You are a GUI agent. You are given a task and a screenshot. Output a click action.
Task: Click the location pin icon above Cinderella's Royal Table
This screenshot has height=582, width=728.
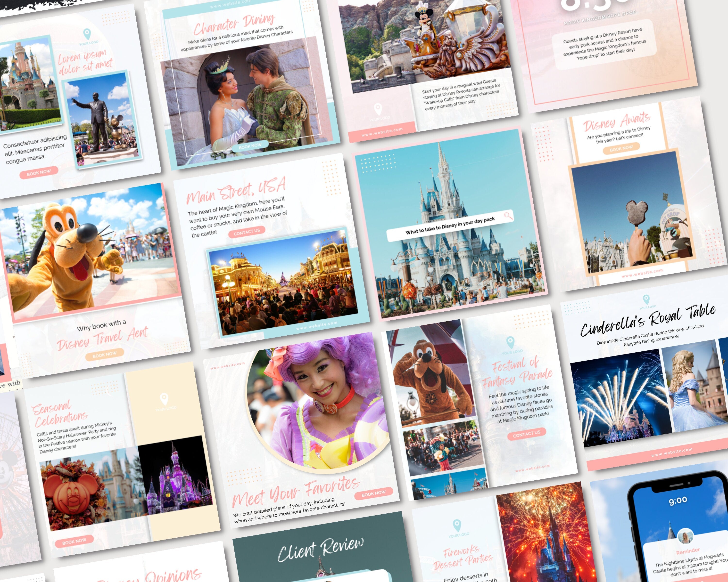(x=646, y=299)
